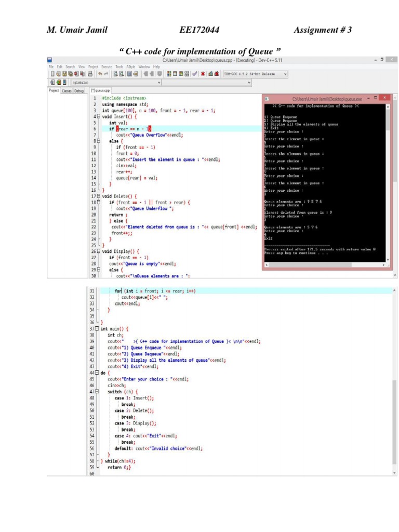Viewport: 399px width, 532px height.
Task: Open the AStyle menu
Action: 130,67
